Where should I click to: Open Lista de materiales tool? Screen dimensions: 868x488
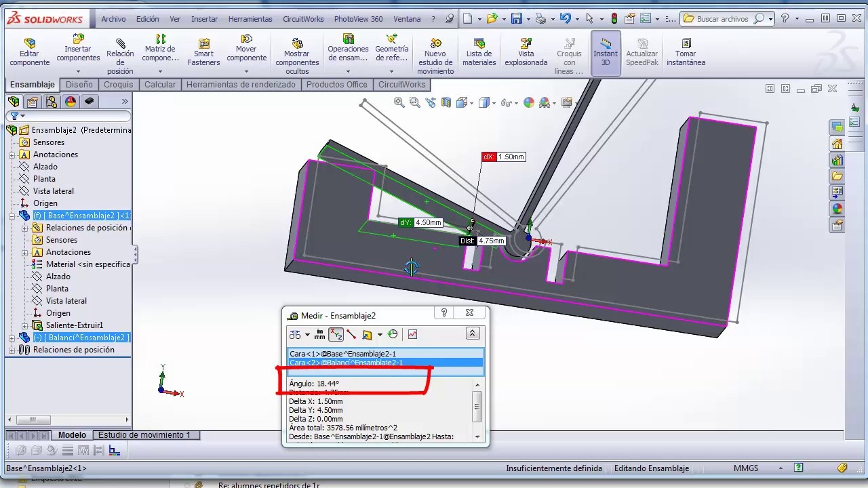point(479,53)
